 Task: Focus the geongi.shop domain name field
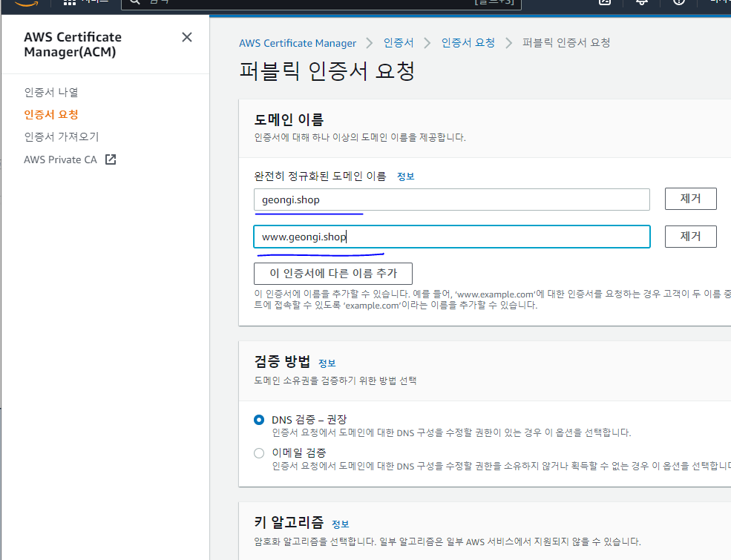452,200
